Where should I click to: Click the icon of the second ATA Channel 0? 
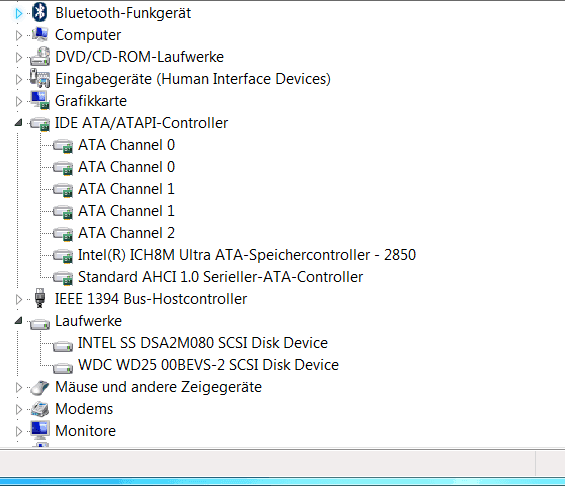pos(63,168)
